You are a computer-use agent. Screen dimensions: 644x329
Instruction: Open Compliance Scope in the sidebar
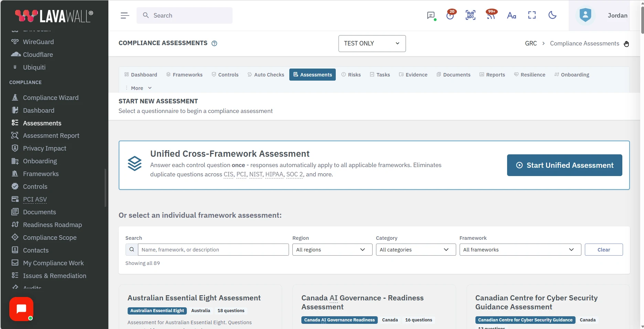click(50, 237)
